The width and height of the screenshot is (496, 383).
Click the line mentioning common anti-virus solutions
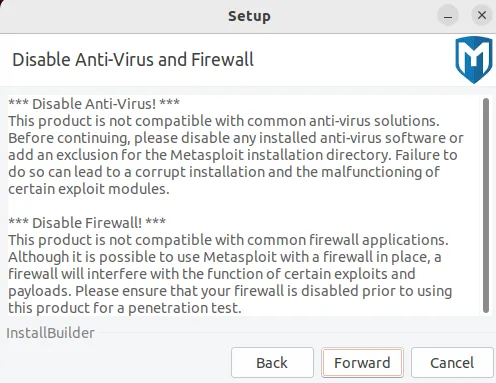click(224, 121)
